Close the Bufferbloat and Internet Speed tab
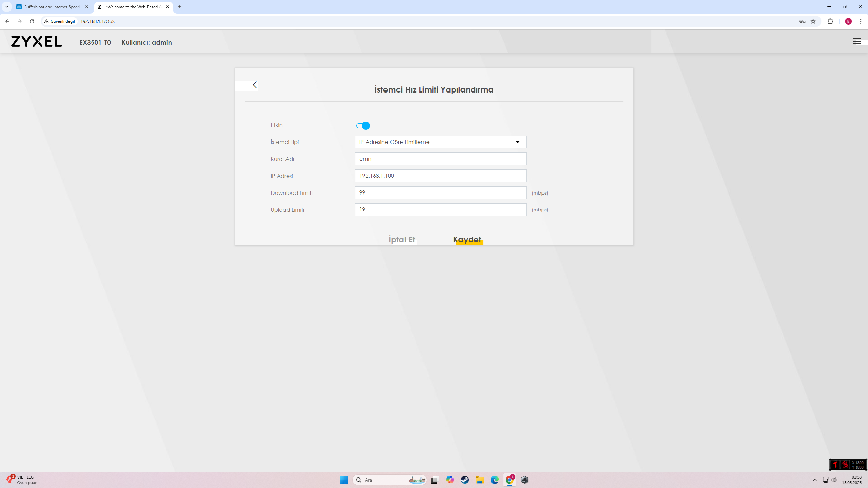Image resolution: width=868 pixels, height=488 pixels. tap(87, 7)
